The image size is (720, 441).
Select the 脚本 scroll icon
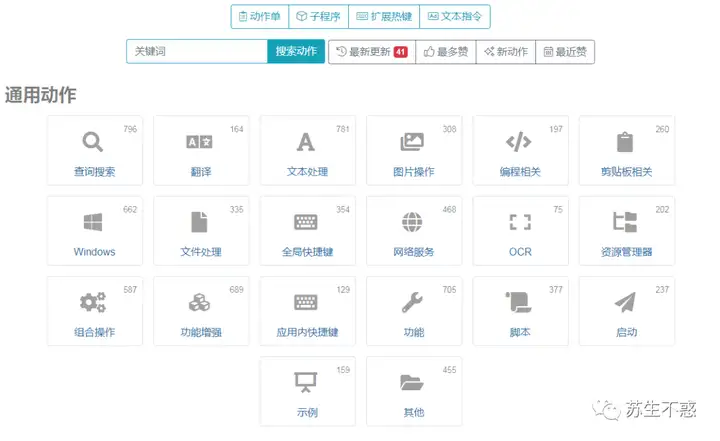[x=519, y=302]
